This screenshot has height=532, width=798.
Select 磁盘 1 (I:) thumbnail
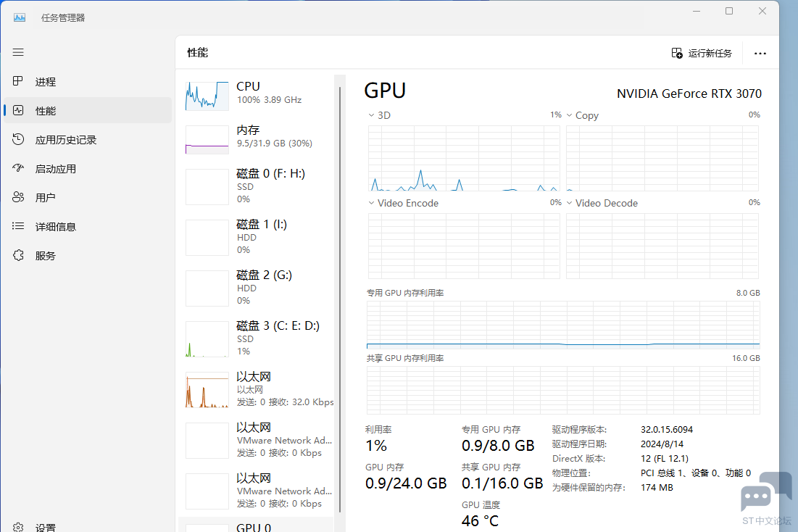tap(207, 238)
